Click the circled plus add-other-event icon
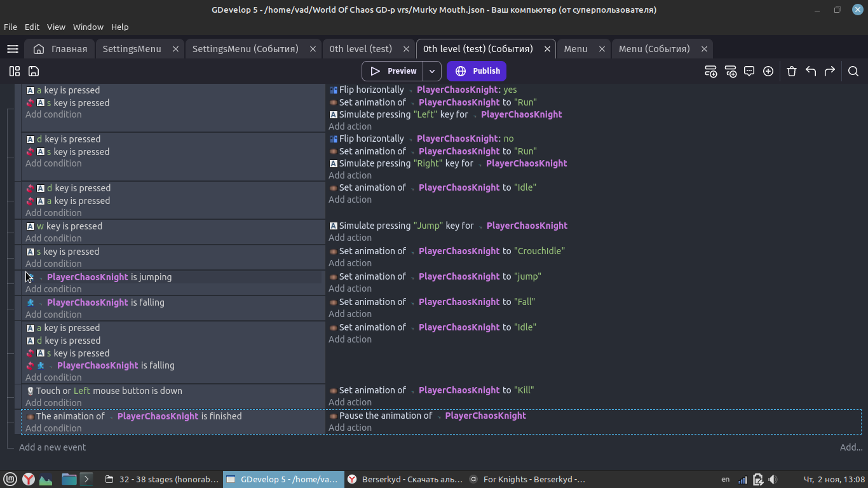Image resolution: width=868 pixels, height=488 pixels. click(768, 71)
